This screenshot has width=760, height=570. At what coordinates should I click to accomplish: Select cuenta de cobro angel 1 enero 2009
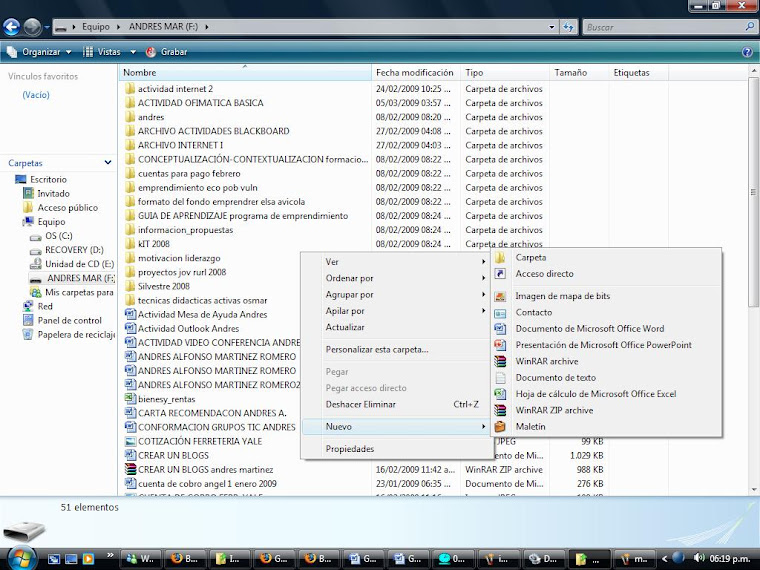click(201, 483)
